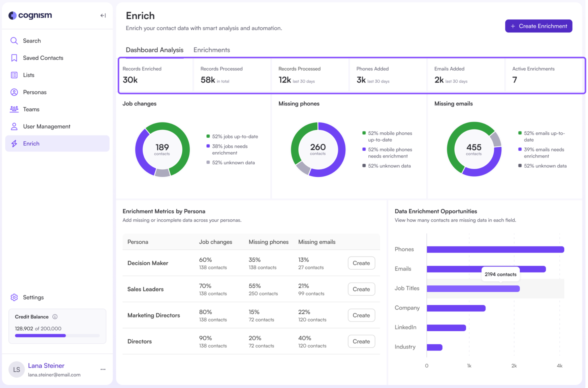Select the Teams icon

click(x=14, y=109)
